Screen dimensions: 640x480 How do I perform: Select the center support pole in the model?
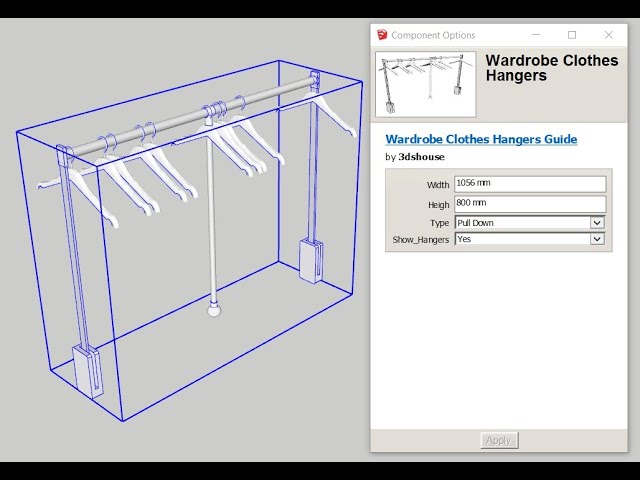212,218
